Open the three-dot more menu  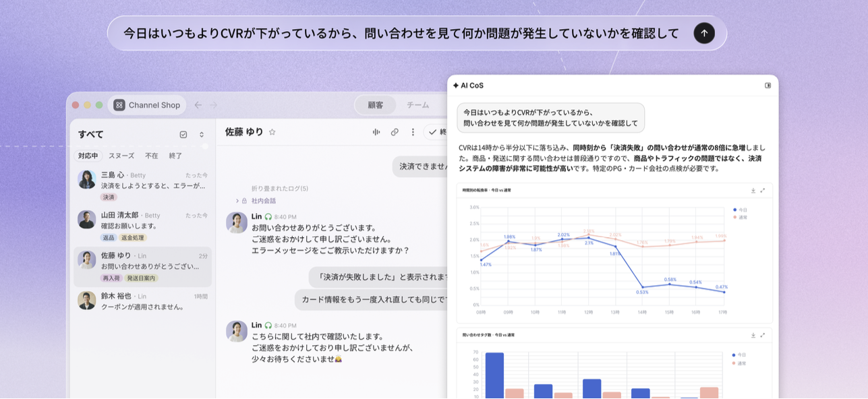tap(413, 132)
